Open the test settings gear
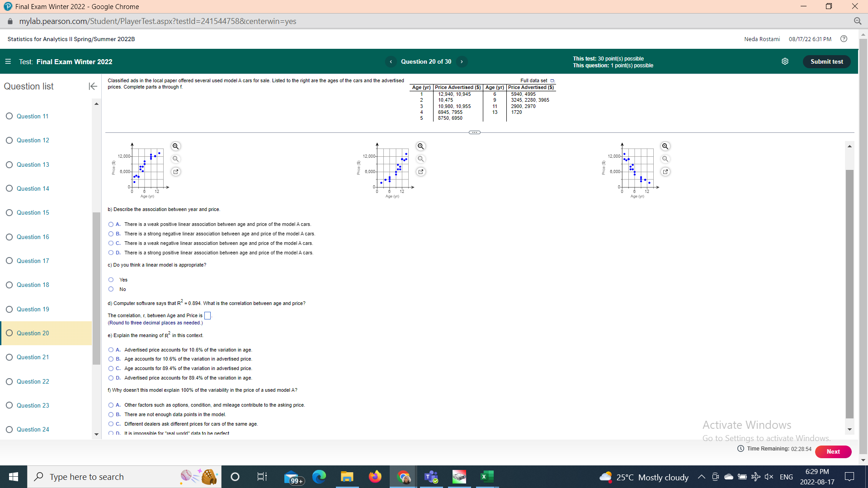Image resolution: width=868 pixels, height=488 pixels. [785, 61]
